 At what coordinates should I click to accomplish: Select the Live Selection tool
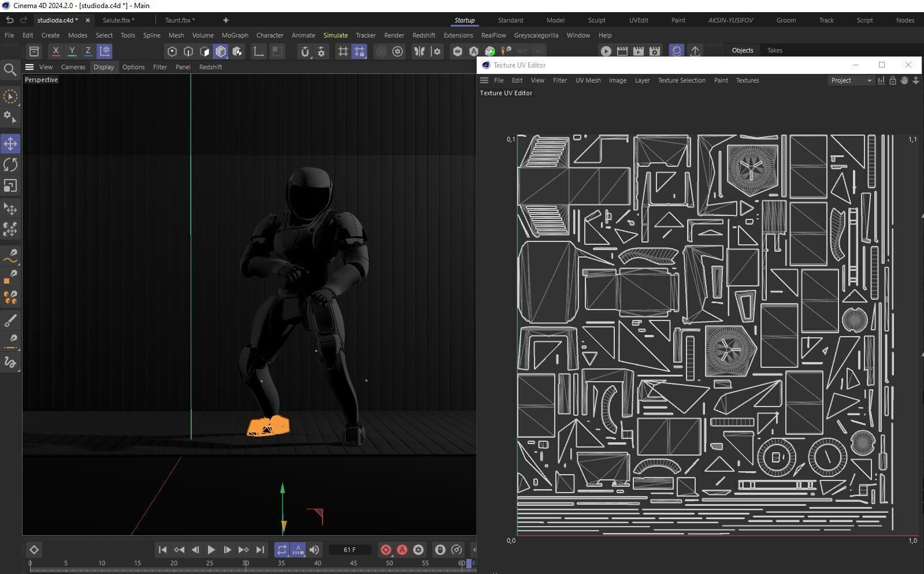(10, 96)
